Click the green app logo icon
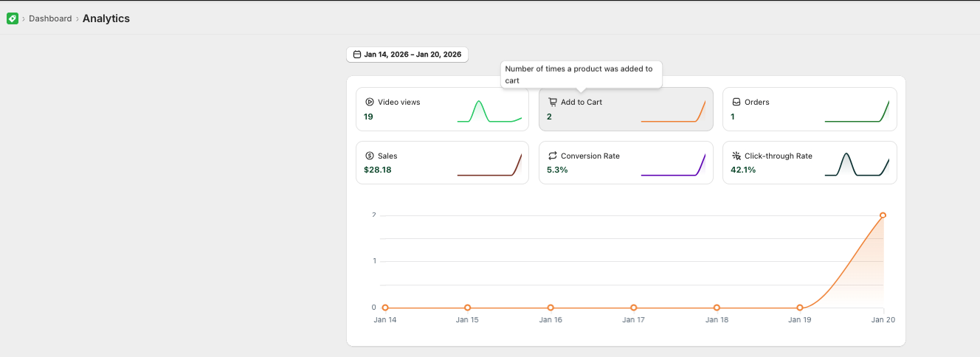980x357 pixels. (12, 18)
